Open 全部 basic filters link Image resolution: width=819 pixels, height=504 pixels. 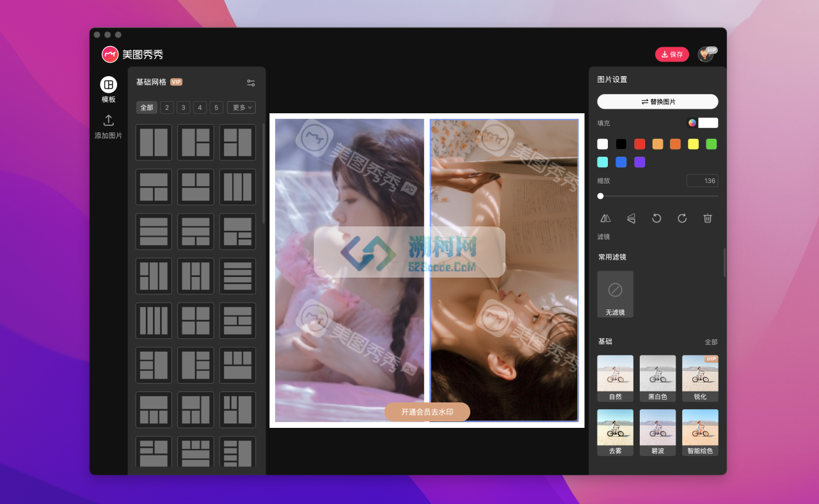coord(711,342)
